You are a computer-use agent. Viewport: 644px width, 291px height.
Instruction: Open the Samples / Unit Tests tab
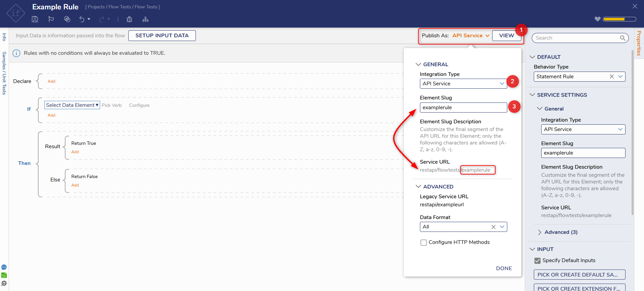pos(4,73)
